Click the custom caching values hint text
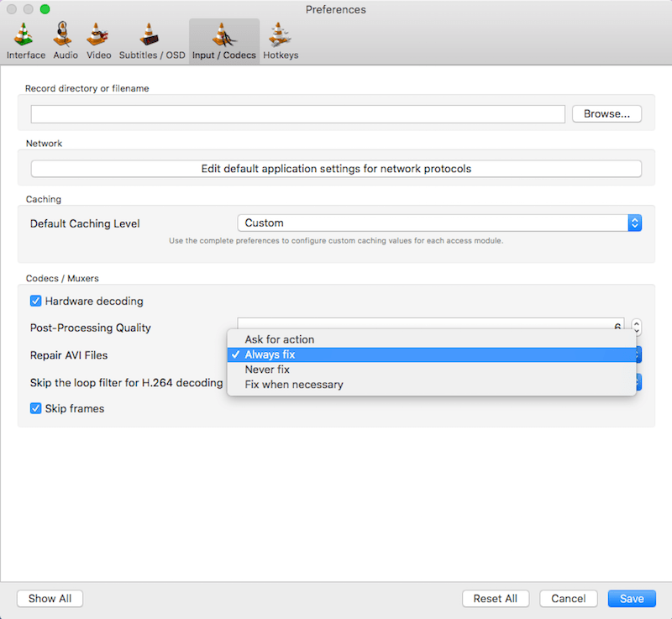Image resolution: width=672 pixels, height=619 pixels. click(x=336, y=241)
